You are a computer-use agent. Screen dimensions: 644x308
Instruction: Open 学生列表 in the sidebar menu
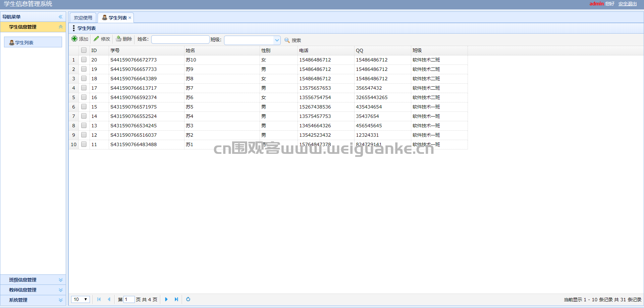(33, 42)
